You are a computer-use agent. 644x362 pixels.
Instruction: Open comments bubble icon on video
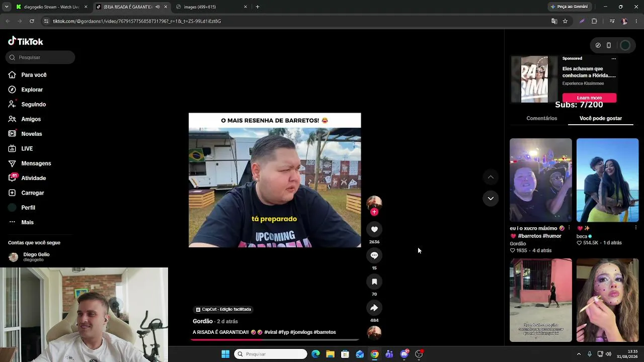coord(374,255)
